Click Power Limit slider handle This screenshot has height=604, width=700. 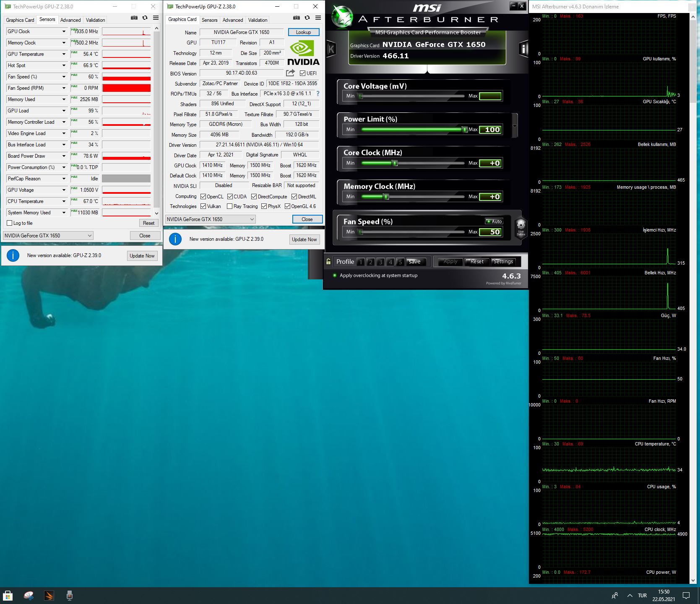tap(465, 129)
